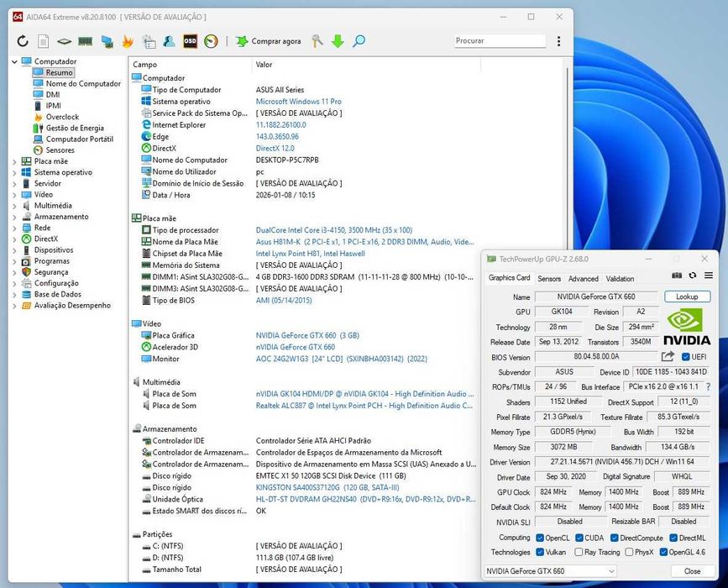The image size is (728, 588).
Task: Collapse the Computador tree node
Action: pyautogui.click(x=14, y=61)
